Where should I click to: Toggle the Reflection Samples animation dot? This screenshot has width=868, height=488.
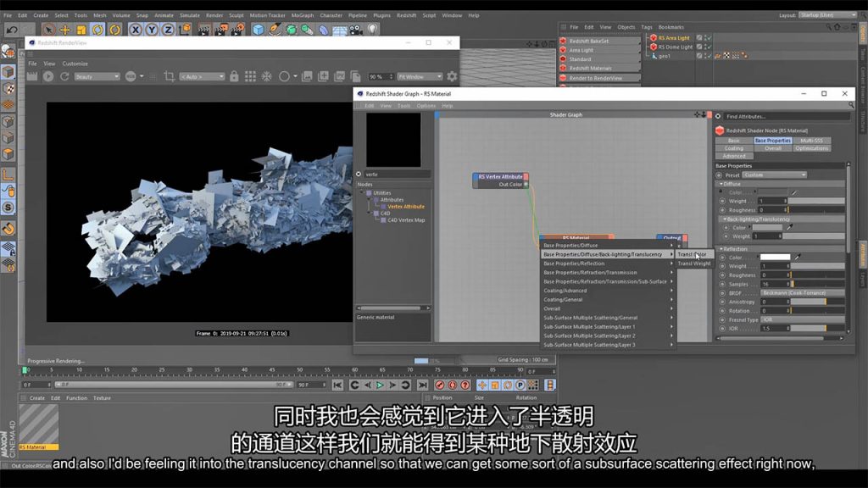click(x=722, y=284)
